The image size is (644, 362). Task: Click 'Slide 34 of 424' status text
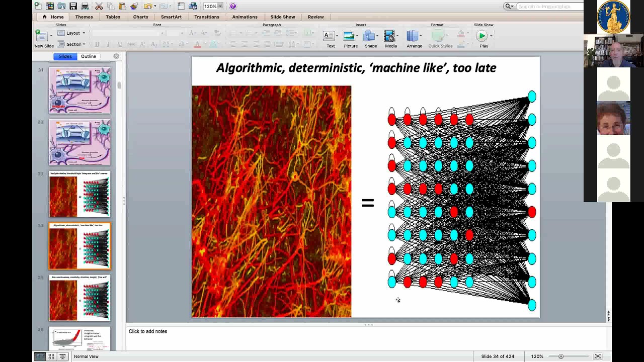tap(498, 356)
